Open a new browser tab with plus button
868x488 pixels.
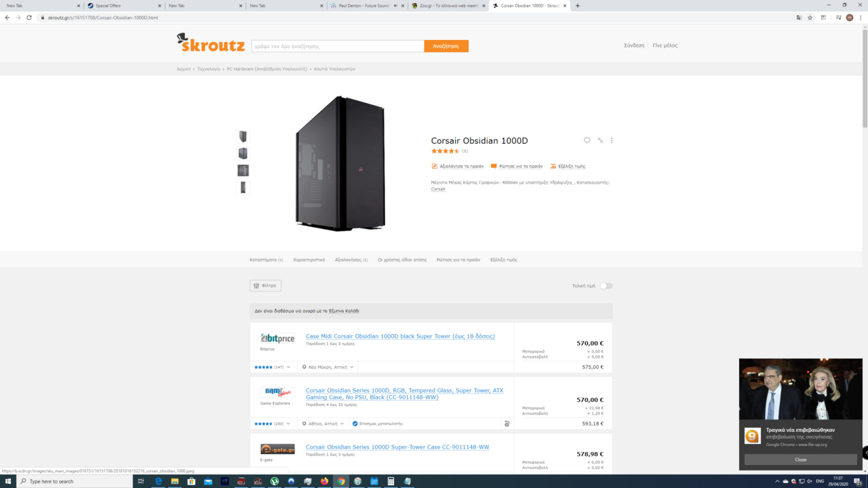578,5
